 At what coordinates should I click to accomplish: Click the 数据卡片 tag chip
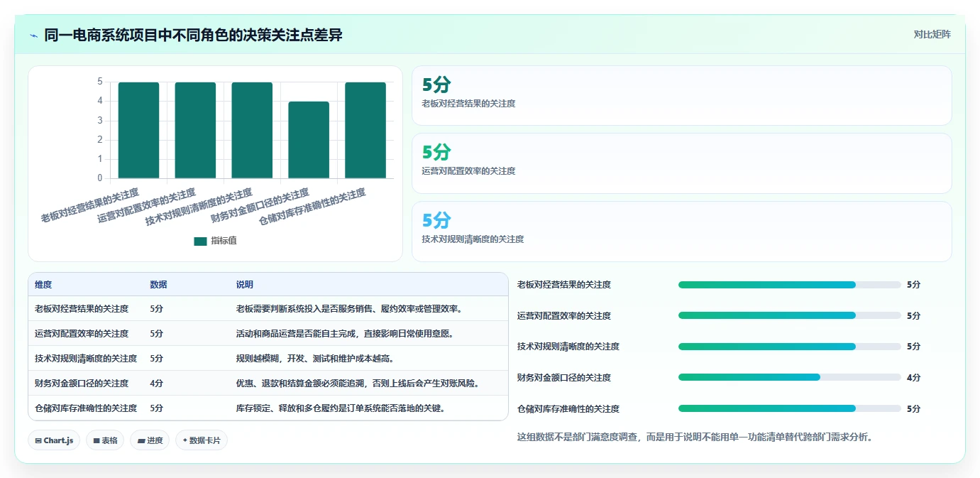[202, 440]
